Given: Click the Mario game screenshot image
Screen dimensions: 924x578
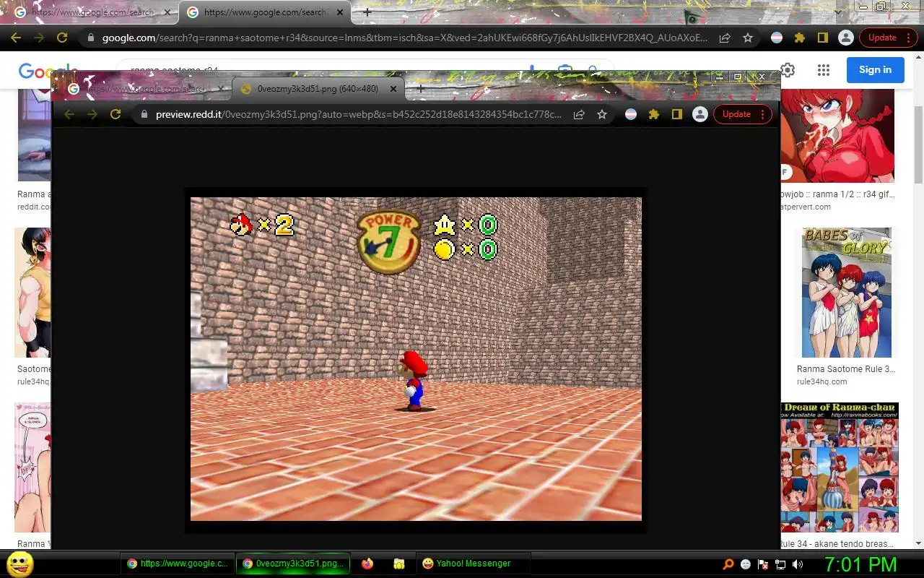Looking at the screenshot, I should pyautogui.click(x=416, y=359).
